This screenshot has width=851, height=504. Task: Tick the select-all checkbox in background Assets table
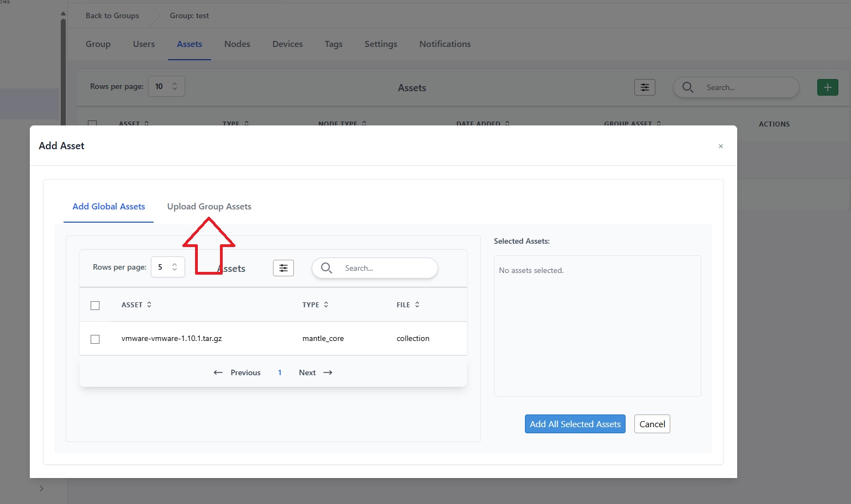coord(92,123)
